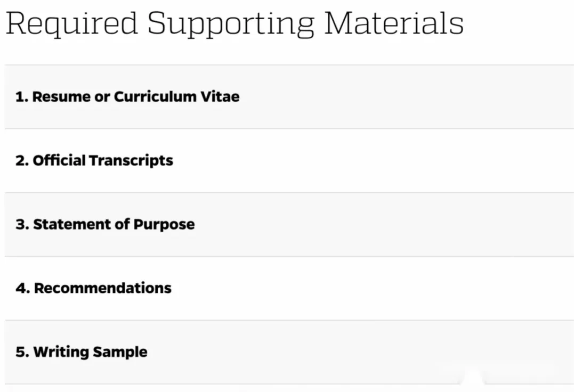574x392 pixels.
Task: Click the 'Required Supporting Materials' page heading
Action: [235, 23]
